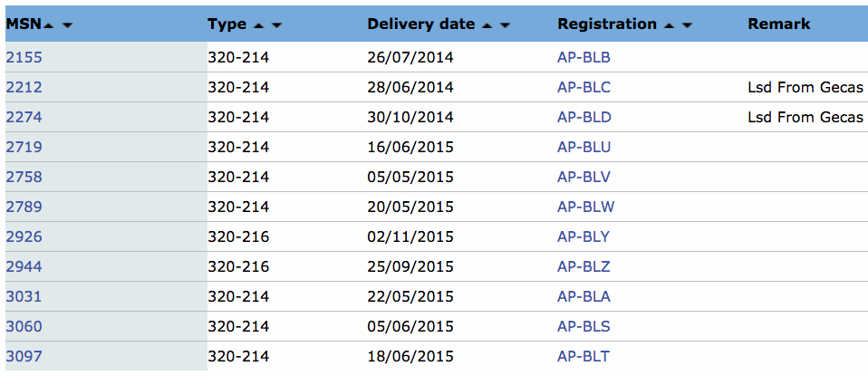Sort Registration descending arrow
The height and width of the screenshot is (376, 868).
pos(687,25)
